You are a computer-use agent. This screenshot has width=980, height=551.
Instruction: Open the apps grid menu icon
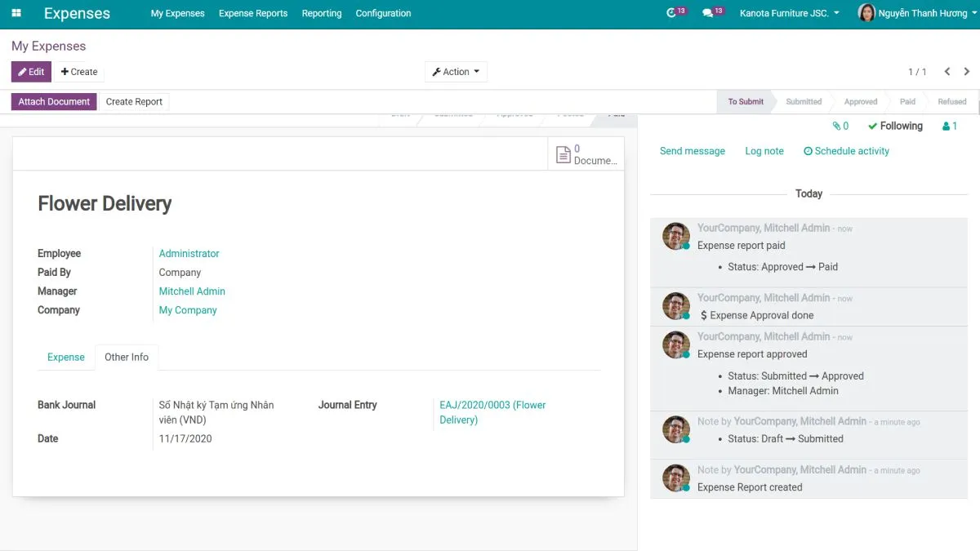[x=16, y=13]
